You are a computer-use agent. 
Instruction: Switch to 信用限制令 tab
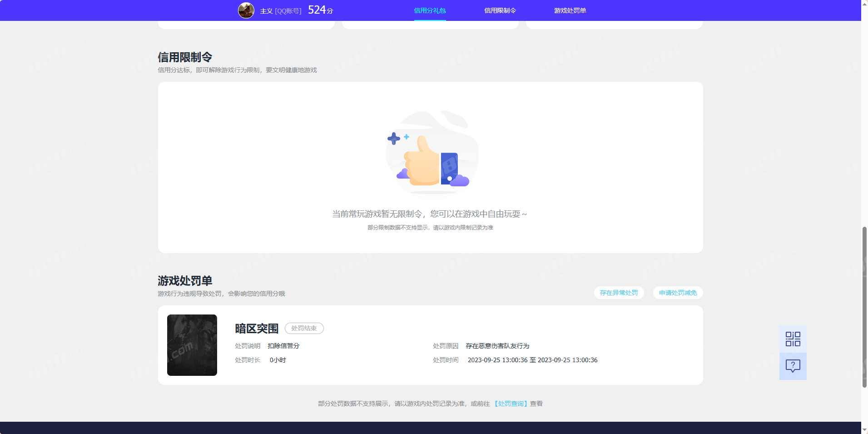(500, 10)
